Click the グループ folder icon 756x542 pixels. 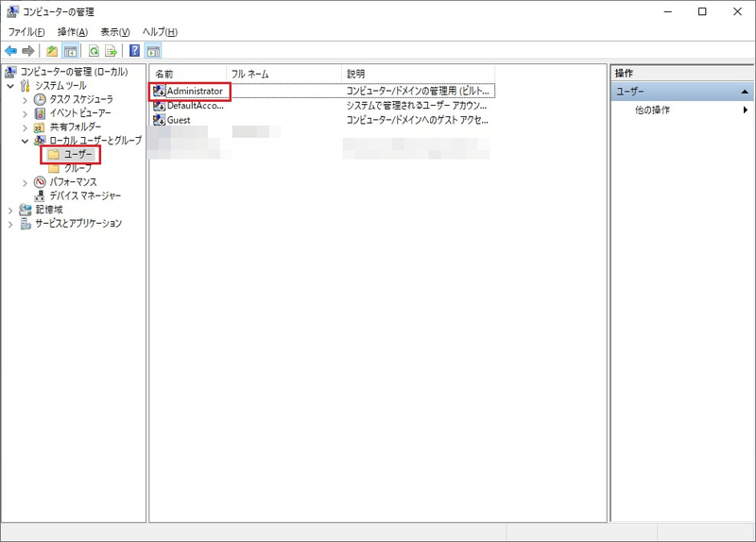(54, 168)
